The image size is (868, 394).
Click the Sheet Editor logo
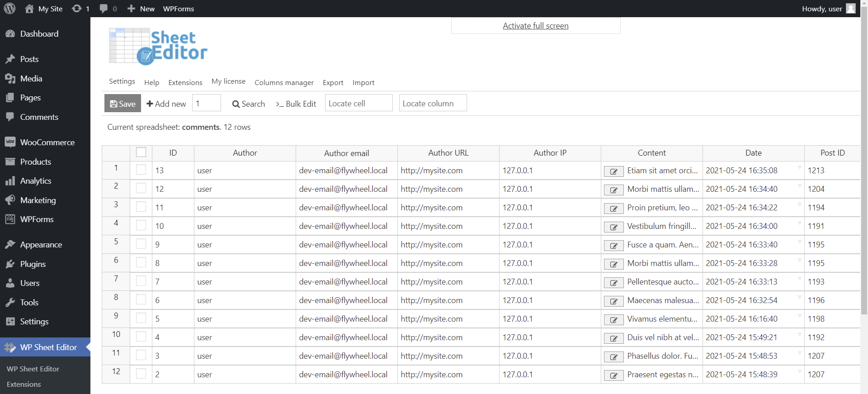tap(158, 46)
